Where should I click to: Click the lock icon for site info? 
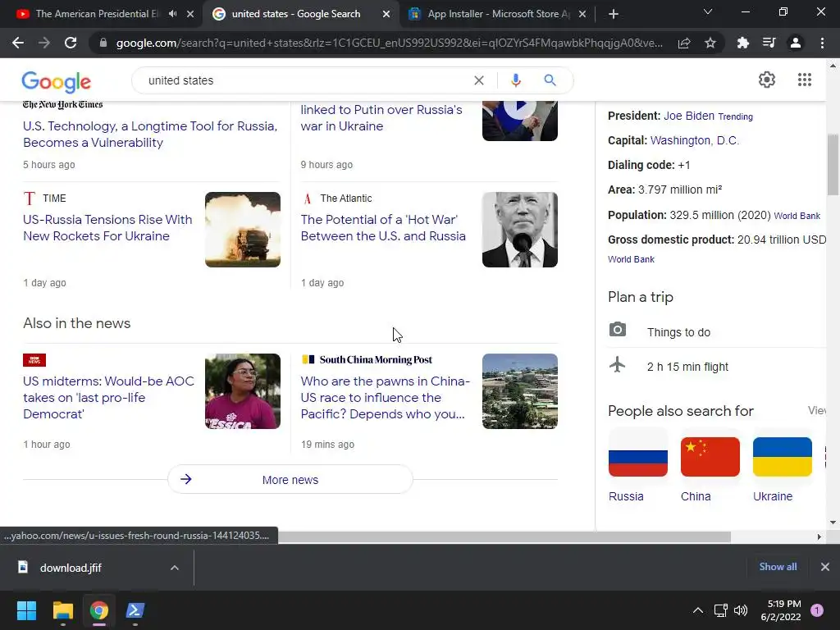click(x=103, y=43)
